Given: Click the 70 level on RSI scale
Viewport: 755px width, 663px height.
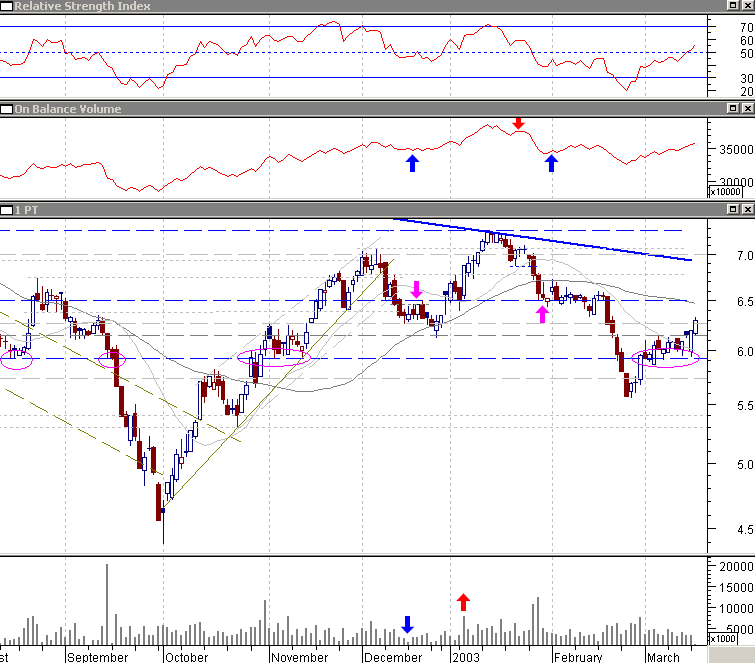Looking at the screenshot, I should pyautogui.click(x=746, y=28).
